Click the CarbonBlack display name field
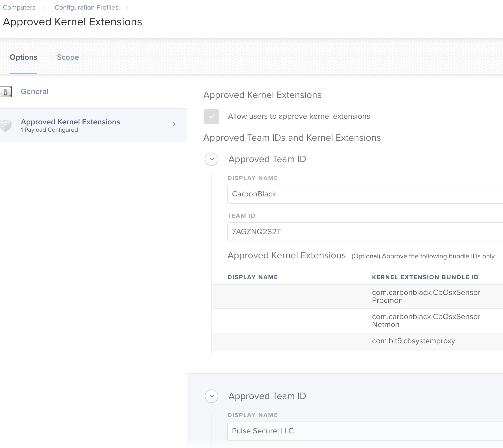 pyautogui.click(x=365, y=194)
